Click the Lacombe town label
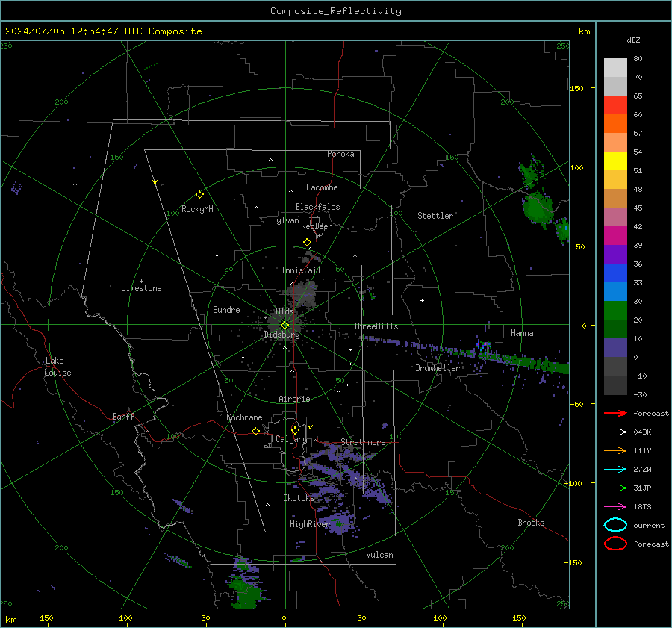This screenshot has height=628, width=672. pyautogui.click(x=322, y=187)
